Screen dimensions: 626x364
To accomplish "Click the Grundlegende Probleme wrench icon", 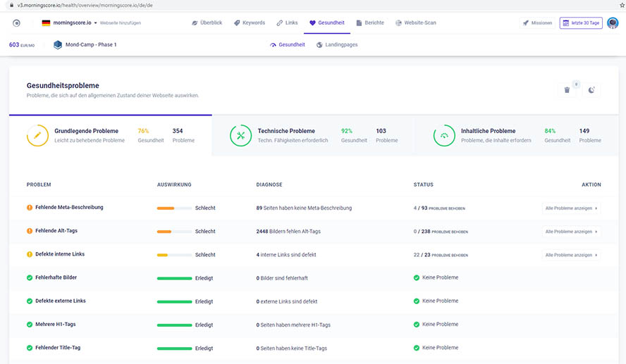I will click(37, 135).
